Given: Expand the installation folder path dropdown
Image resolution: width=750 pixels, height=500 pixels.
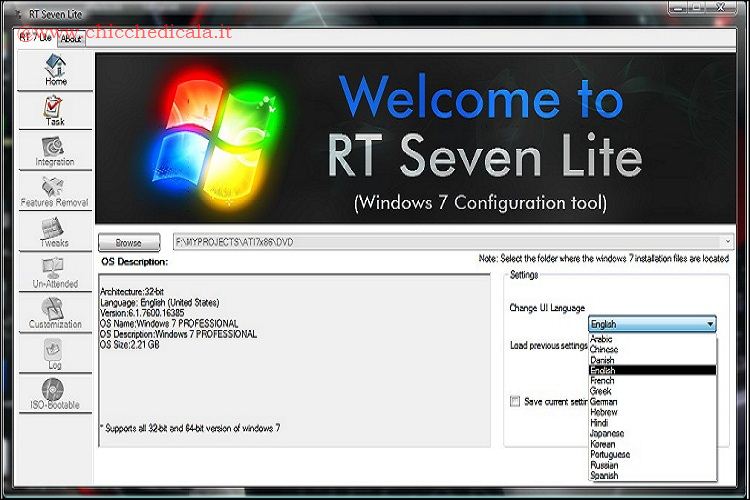Looking at the screenshot, I should (727, 242).
